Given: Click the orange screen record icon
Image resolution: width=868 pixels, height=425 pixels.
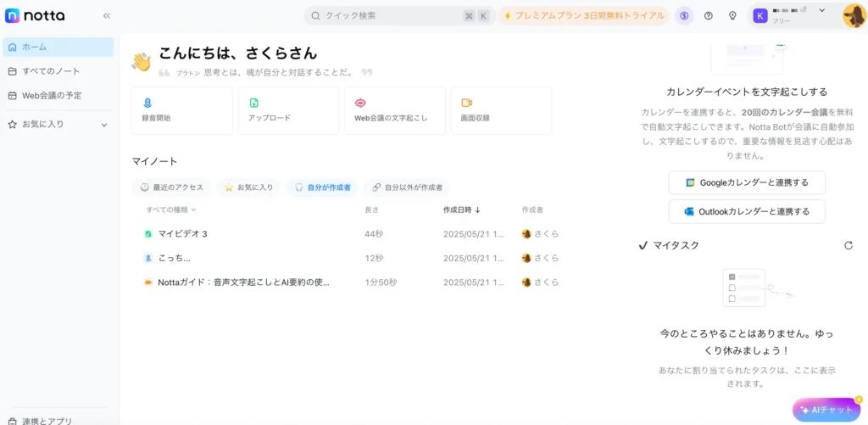Looking at the screenshot, I should tap(466, 103).
